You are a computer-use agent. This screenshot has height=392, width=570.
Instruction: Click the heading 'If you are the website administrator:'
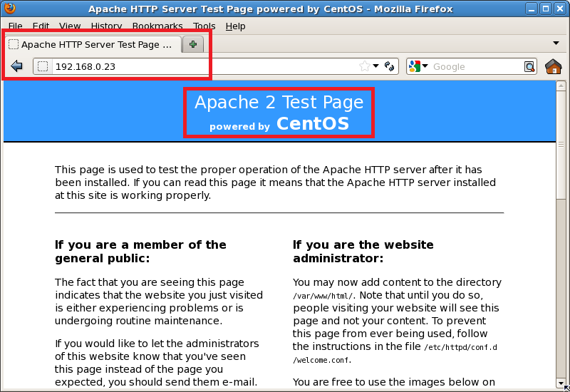click(363, 252)
